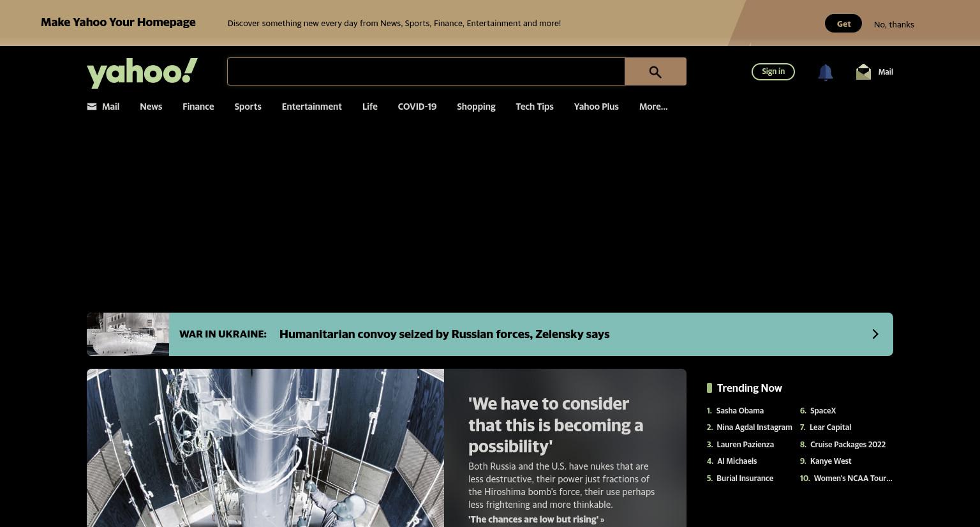
Task: Open trending topic Sasha Obama
Action: (x=739, y=411)
